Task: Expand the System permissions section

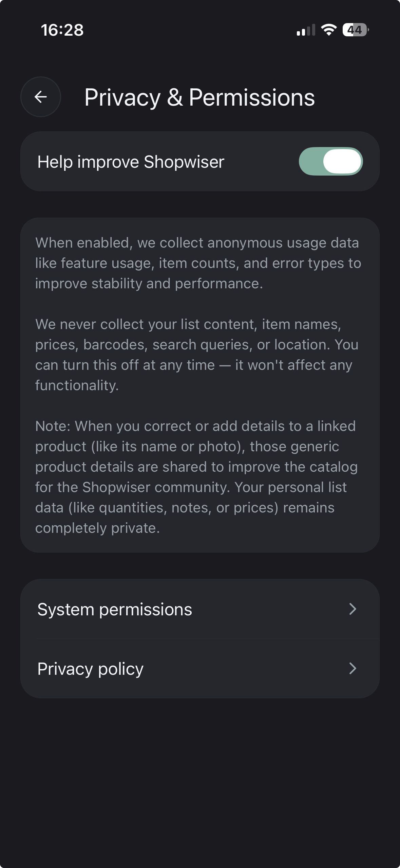Action: point(200,609)
